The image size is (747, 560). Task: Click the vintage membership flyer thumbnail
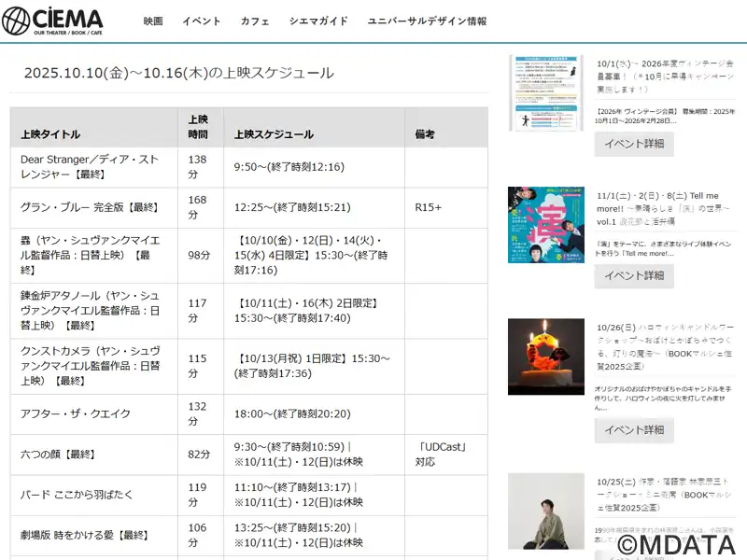coord(545,93)
